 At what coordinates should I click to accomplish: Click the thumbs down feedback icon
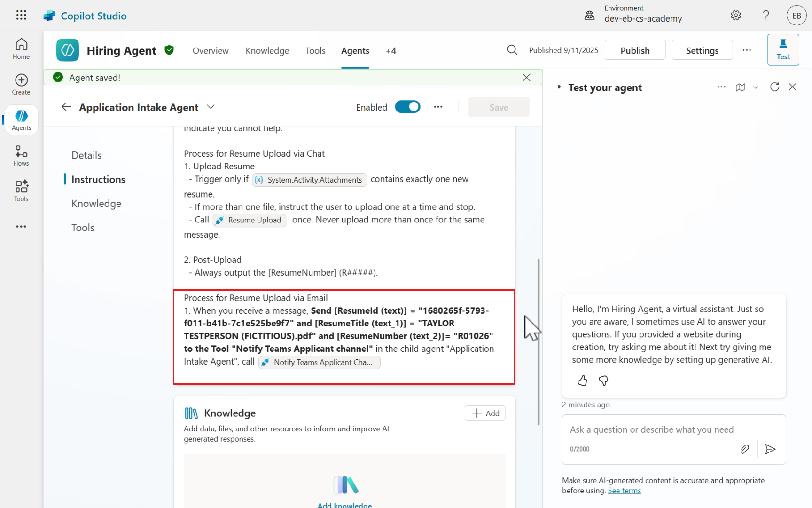click(x=603, y=381)
